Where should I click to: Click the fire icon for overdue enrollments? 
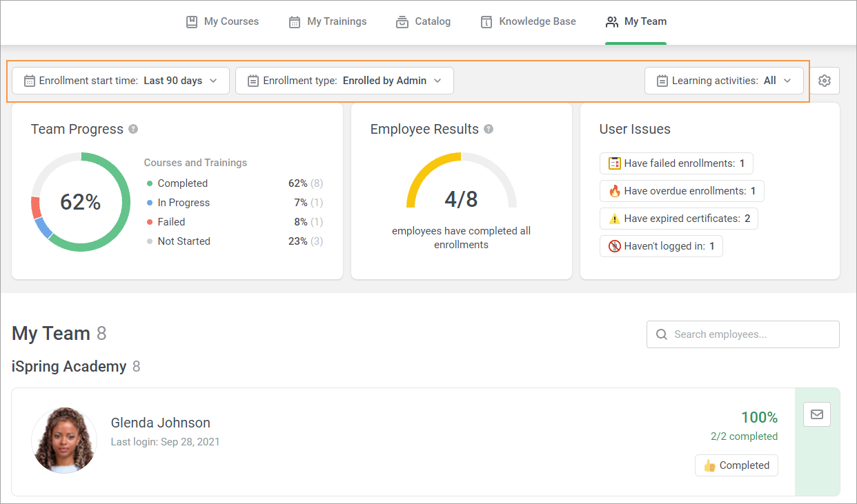[x=614, y=191]
